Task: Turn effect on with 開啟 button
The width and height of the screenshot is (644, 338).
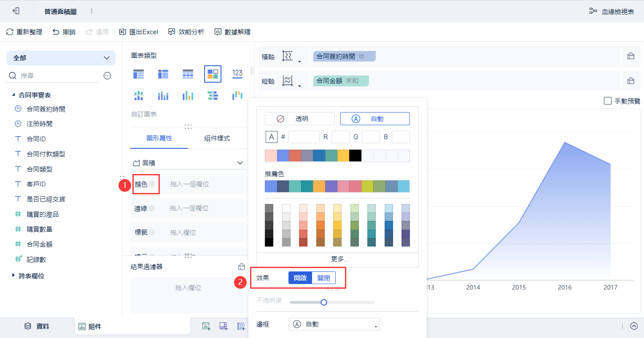Action: pos(300,278)
